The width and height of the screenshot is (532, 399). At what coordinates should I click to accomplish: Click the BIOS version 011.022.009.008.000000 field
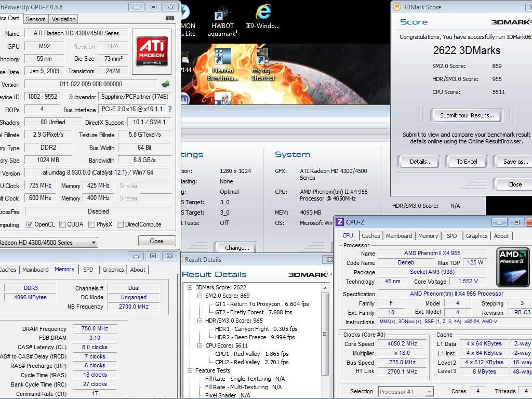click(91, 84)
